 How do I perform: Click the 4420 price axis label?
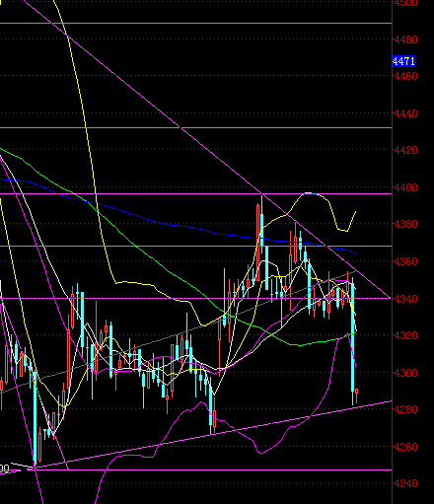point(406,150)
